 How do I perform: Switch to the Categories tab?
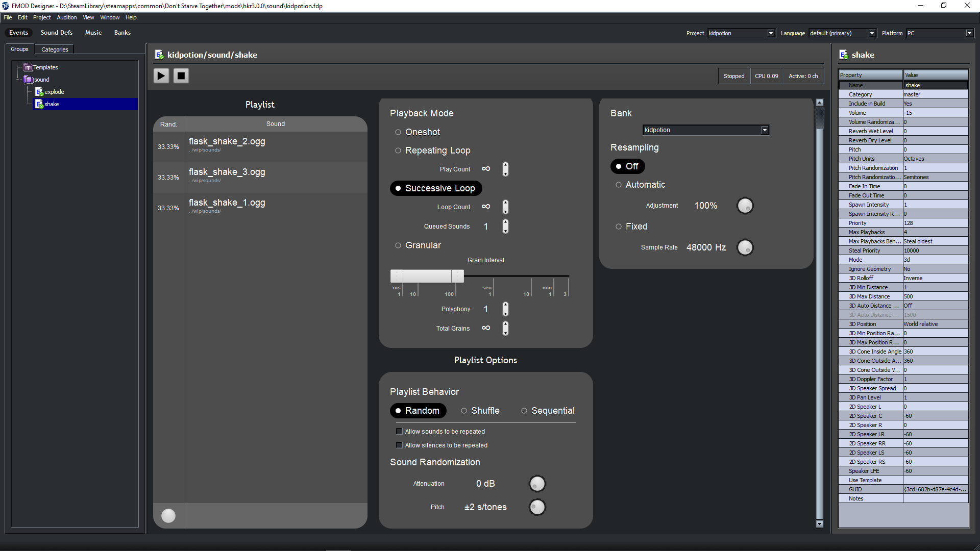click(x=55, y=49)
